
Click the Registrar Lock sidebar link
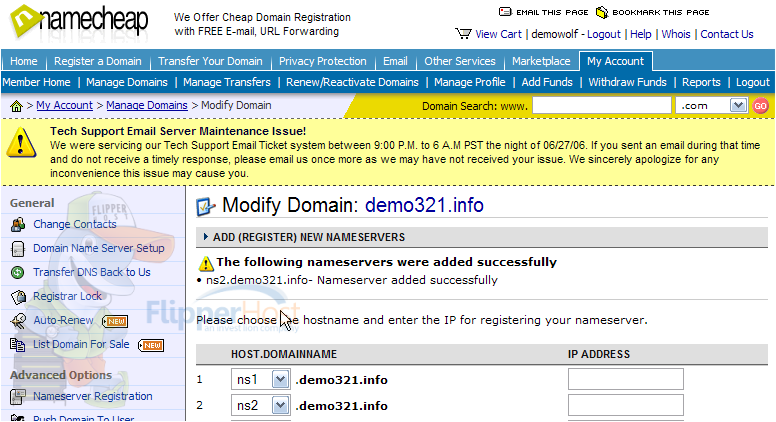point(67,296)
